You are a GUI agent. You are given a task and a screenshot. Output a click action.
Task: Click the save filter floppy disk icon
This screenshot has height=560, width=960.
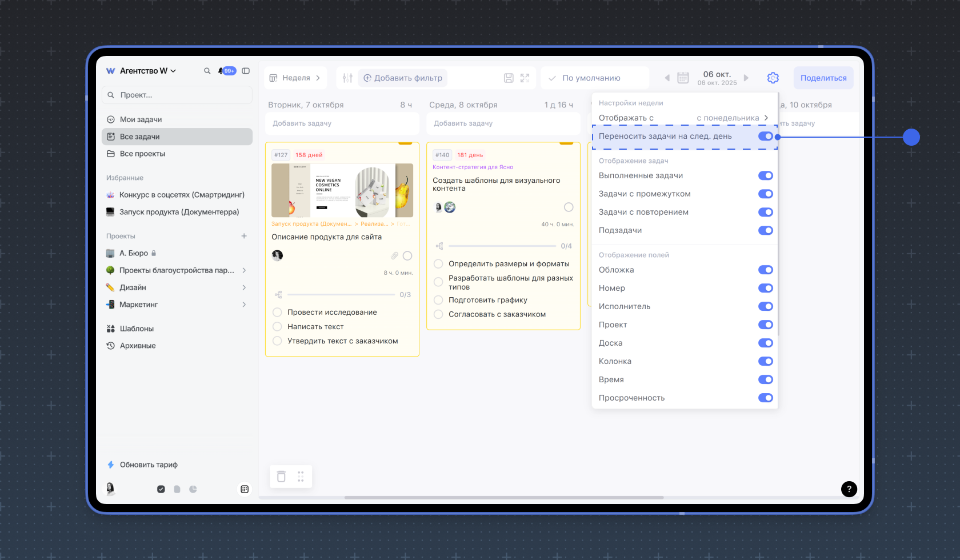(x=509, y=78)
